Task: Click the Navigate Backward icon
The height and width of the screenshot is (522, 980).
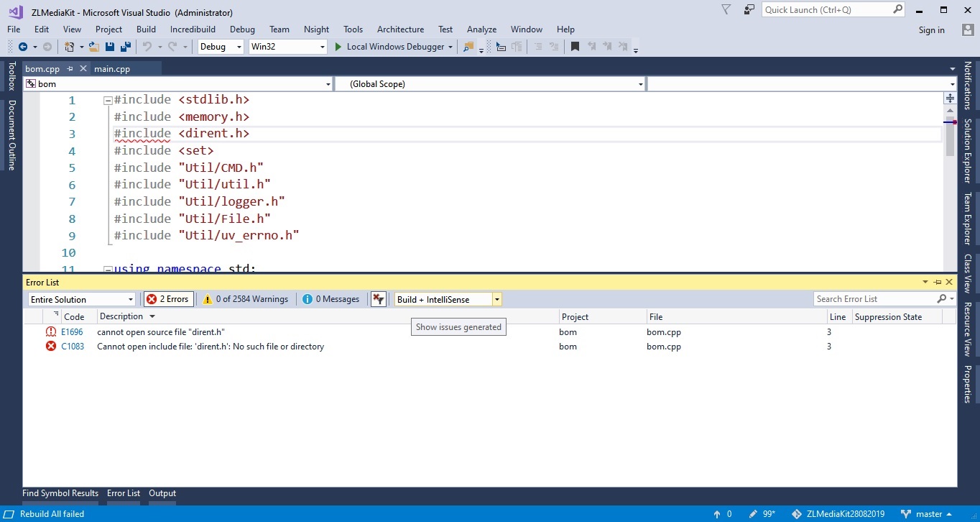Action: [23, 46]
